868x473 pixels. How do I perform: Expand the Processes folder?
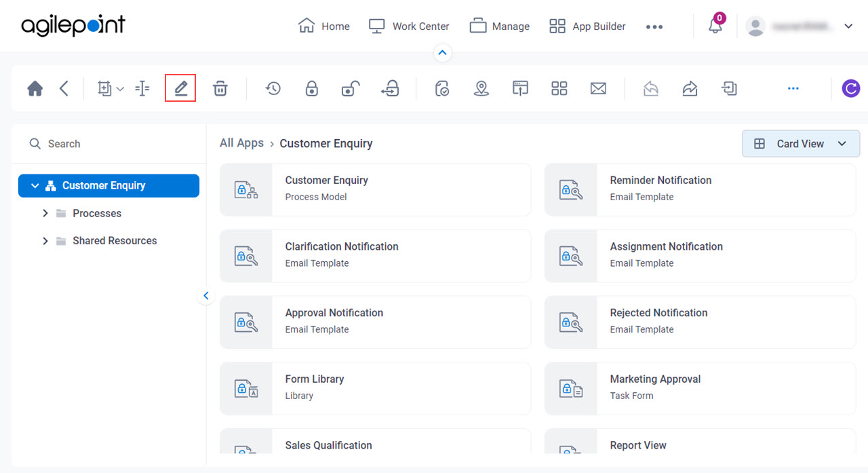pyautogui.click(x=45, y=213)
